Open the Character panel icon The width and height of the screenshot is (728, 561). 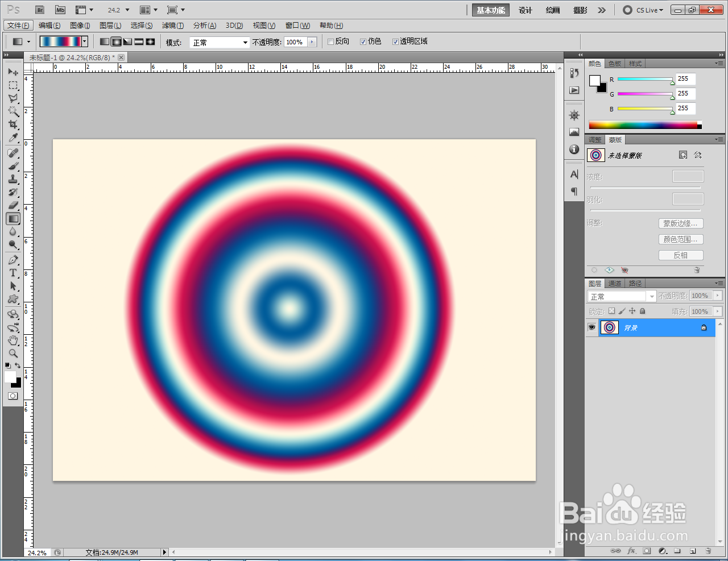pyautogui.click(x=574, y=174)
